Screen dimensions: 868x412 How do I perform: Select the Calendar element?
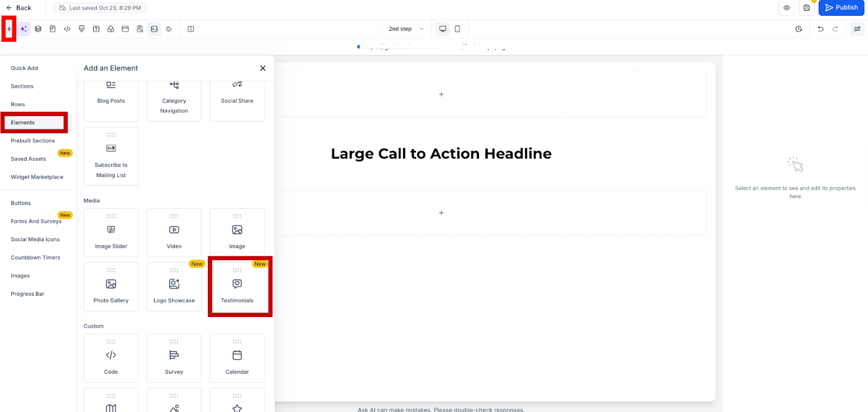coord(237,358)
